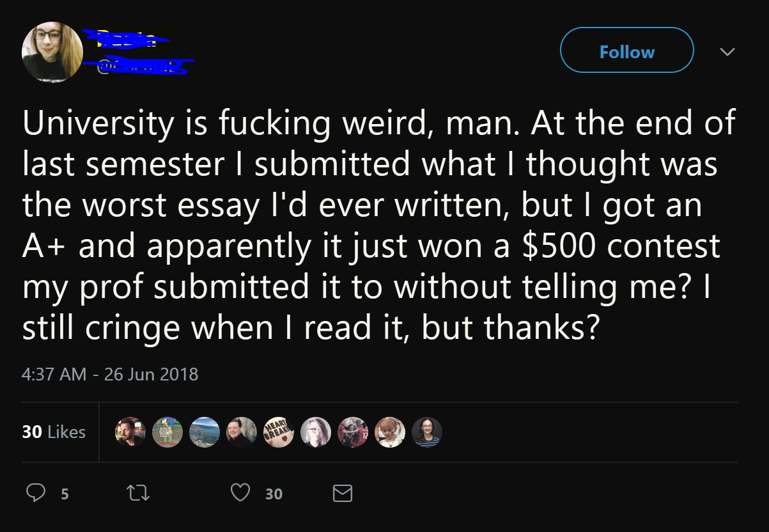Click the coastal landscape liker avatar

pos(205,432)
